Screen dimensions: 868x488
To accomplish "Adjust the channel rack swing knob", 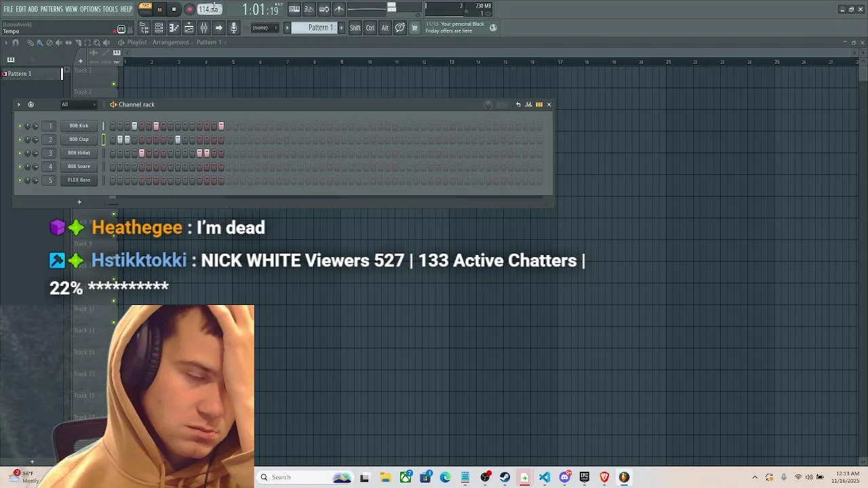I will coord(488,104).
